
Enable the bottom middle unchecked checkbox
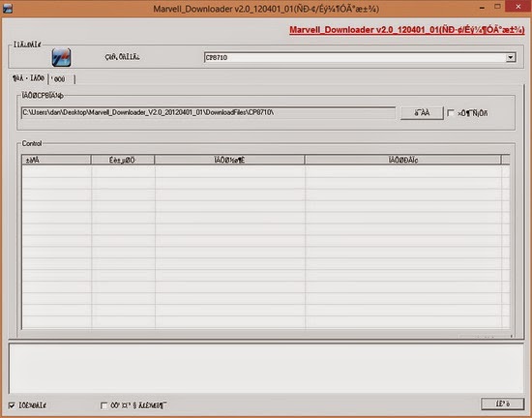pyautogui.click(x=103, y=405)
